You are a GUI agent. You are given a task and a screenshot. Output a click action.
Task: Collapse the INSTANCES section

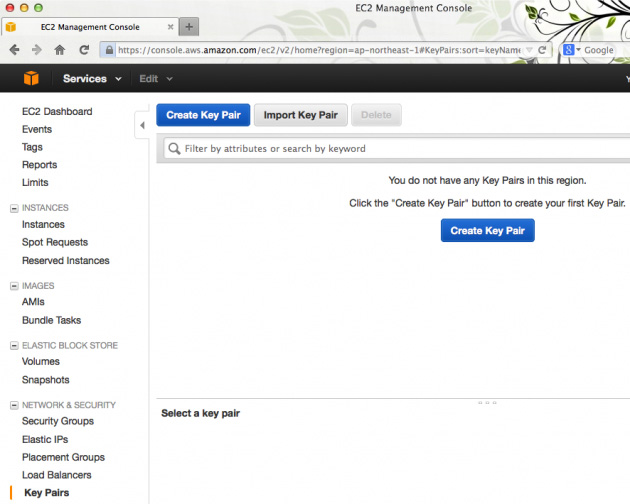click(14, 208)
